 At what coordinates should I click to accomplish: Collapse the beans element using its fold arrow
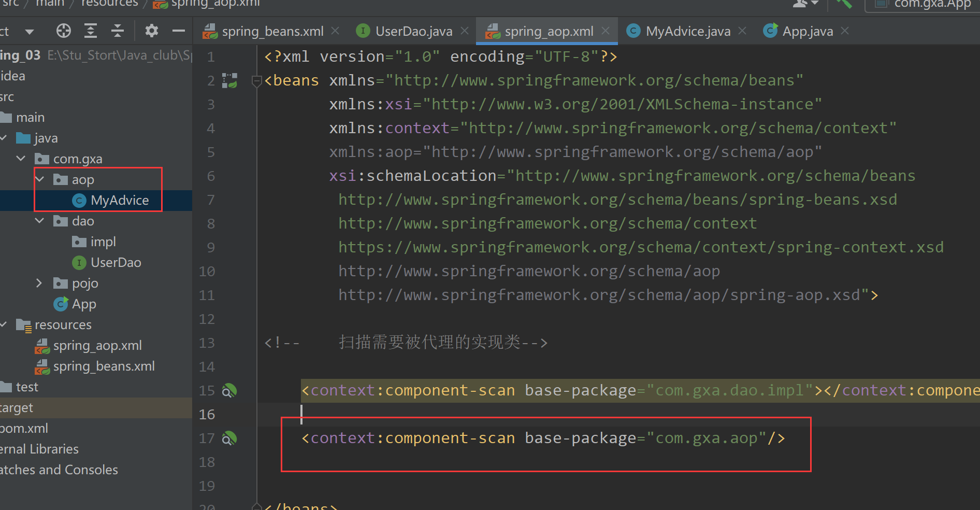(x=256, y=80)
